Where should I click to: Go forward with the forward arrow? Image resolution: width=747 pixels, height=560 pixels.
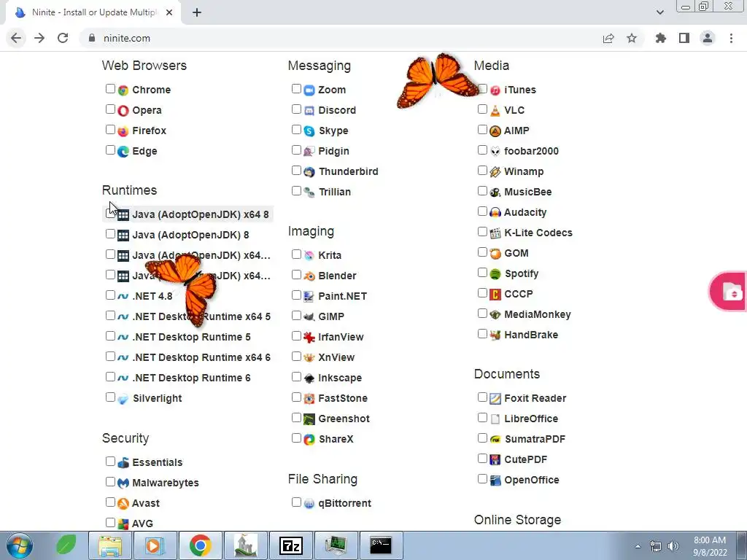pyautogui.click(x=39, y=38)
